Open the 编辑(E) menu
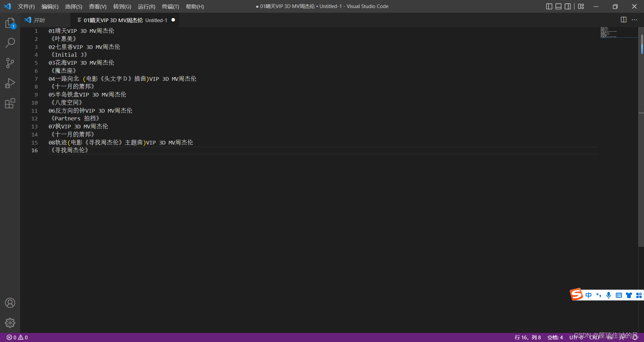This screenshot has height=342, width=644. (x=50, y=6)
